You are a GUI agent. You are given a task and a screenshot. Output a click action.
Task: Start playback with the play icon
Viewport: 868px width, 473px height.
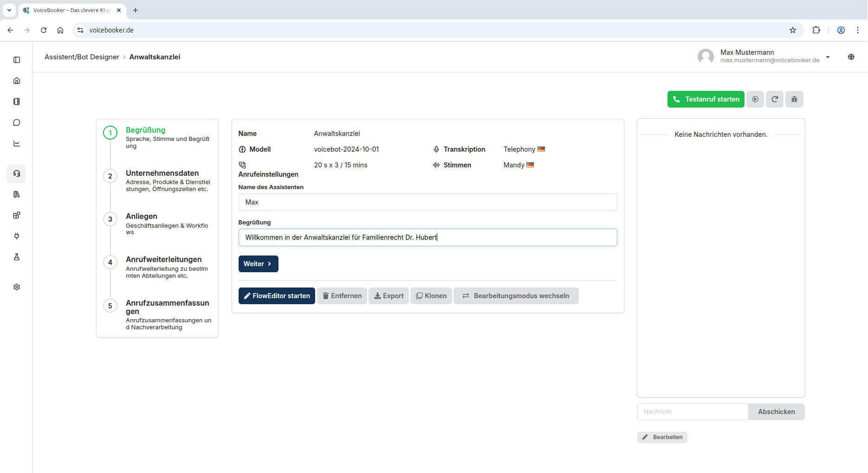click(x=755, y=99)
